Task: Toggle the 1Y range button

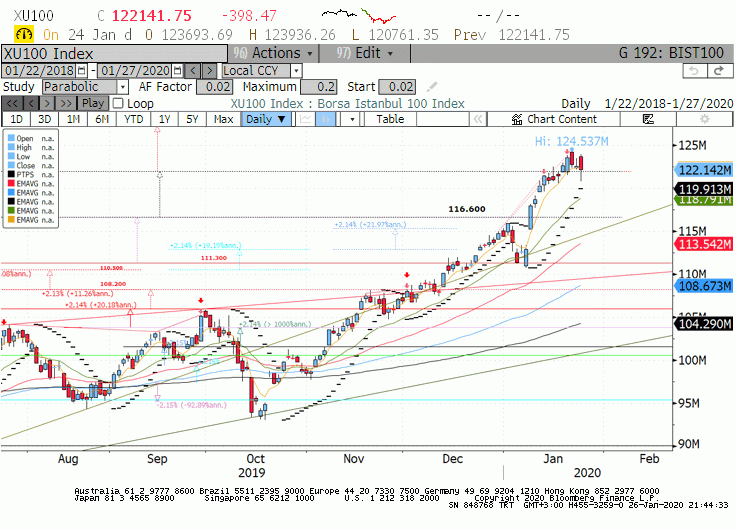Action: (165, 119)
